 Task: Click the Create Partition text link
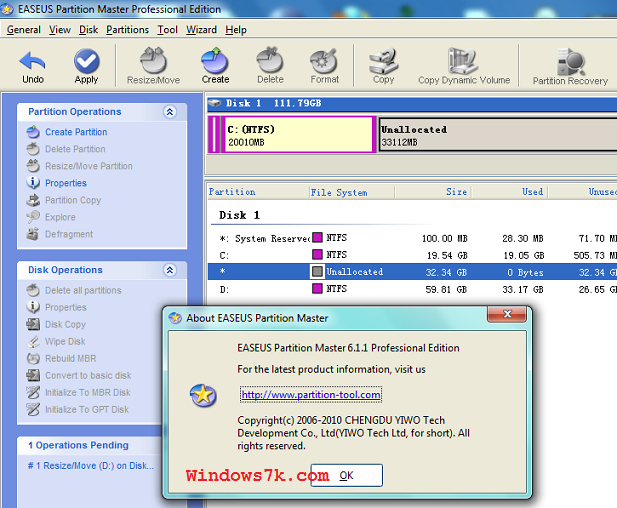(x=76, y=132)
